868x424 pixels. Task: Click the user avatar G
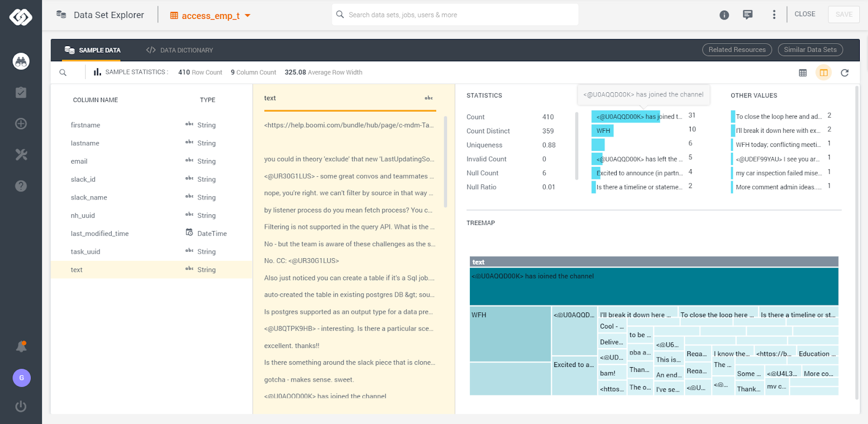pyautogui.click(x=22, y=378)
